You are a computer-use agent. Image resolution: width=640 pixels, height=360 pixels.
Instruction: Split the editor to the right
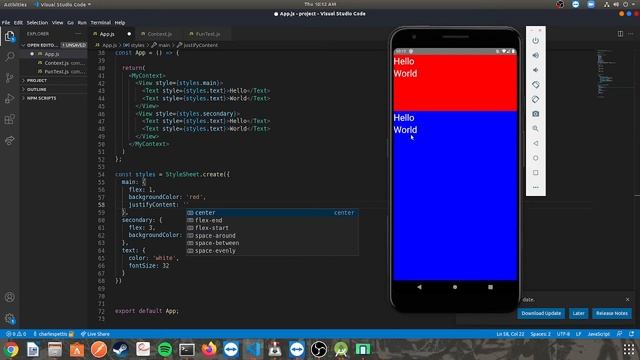tap(620, 34)
